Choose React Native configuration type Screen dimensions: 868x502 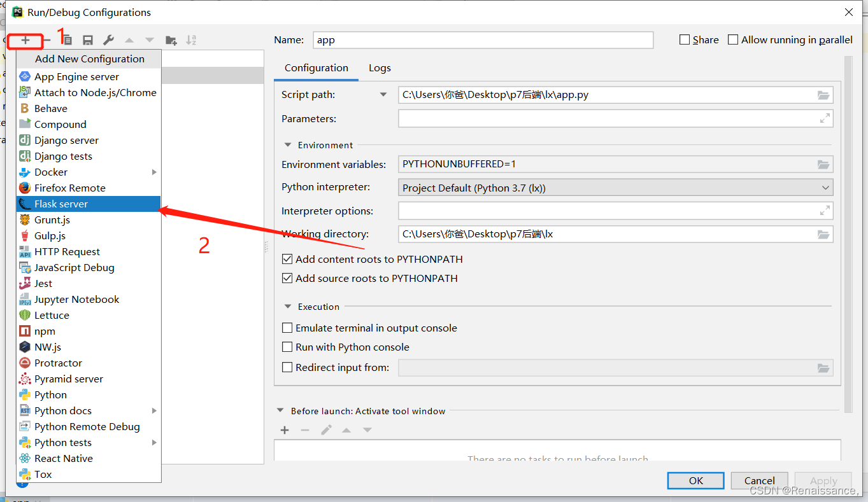click(89, 458)
